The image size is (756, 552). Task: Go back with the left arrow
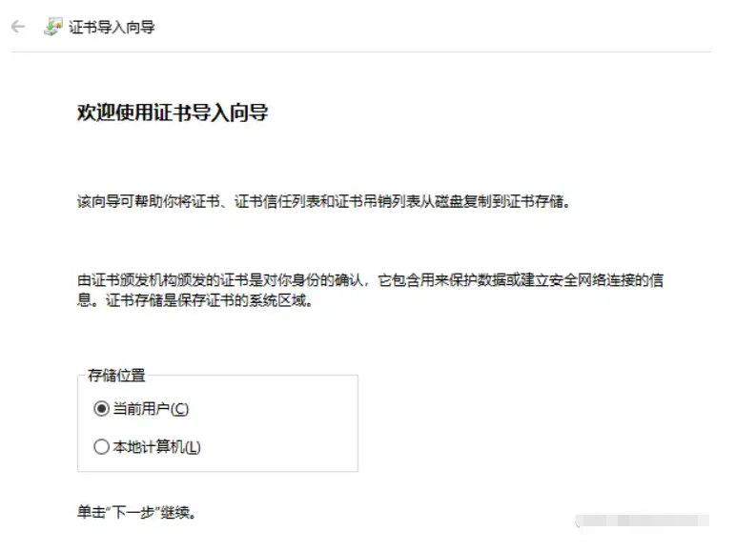pos(18,27)
